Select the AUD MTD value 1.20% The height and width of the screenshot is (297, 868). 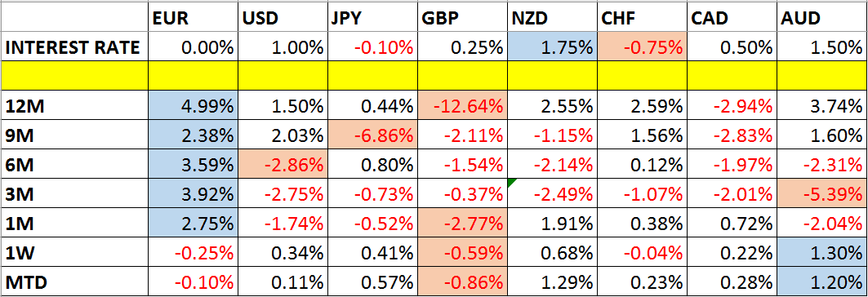click(x=823, y=282)
